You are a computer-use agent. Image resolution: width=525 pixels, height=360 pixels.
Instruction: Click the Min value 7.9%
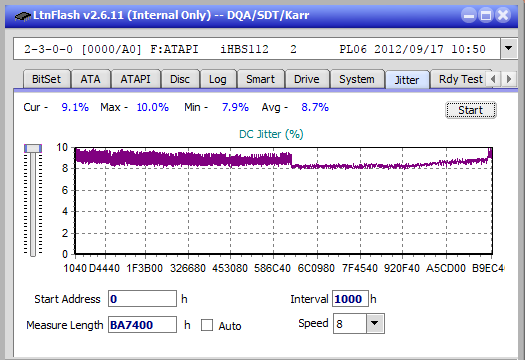pos(235,107)
